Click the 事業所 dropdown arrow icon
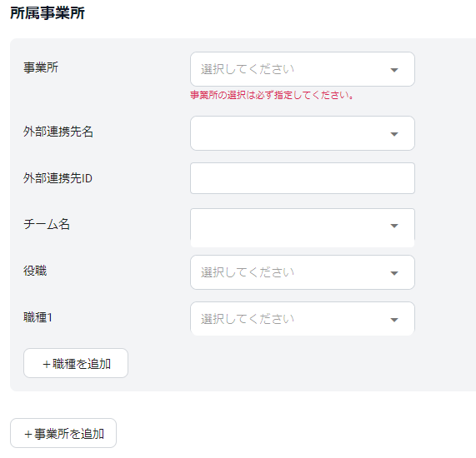476x458 pixels. pos(394,70)
